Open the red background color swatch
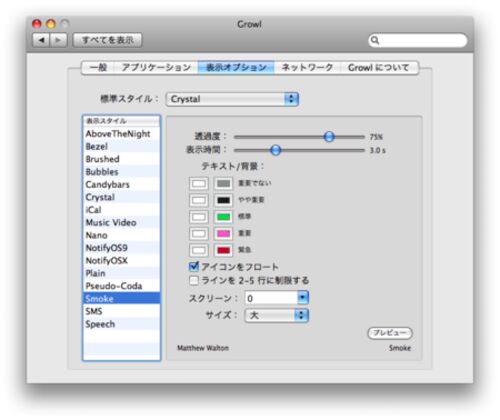500x420 pixels. [223, 250]
